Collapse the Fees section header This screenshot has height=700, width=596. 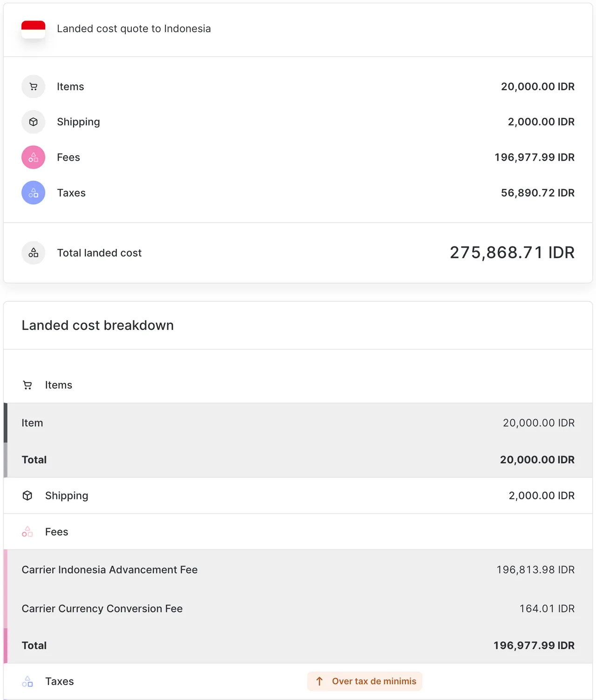(56, 532)
